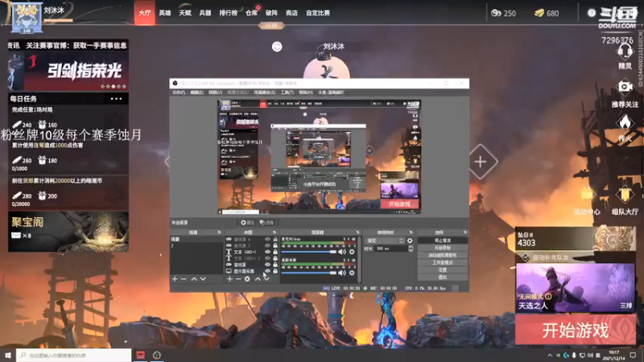Click 停止推流 button in OBS controls
Viewport: 644px width, 362px height.
[442, 241]
